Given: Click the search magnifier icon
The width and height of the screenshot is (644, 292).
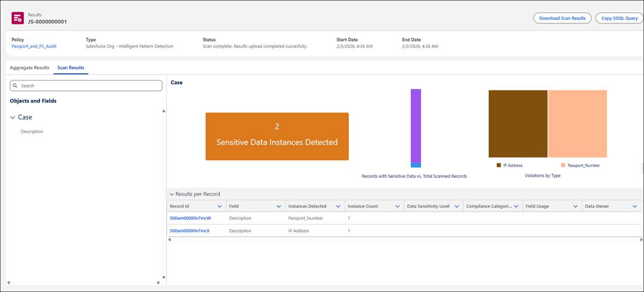Looking at the screenshot, I should (x=15, y=86).
